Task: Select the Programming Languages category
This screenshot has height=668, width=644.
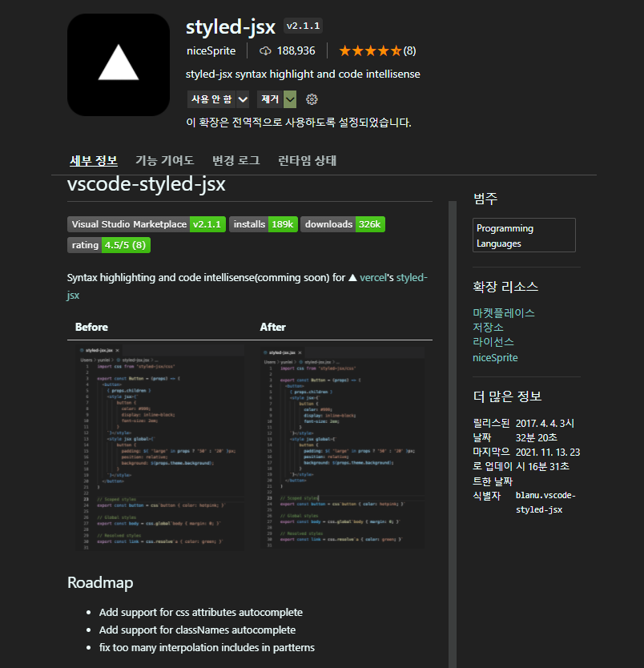Action: coord(524,235)
